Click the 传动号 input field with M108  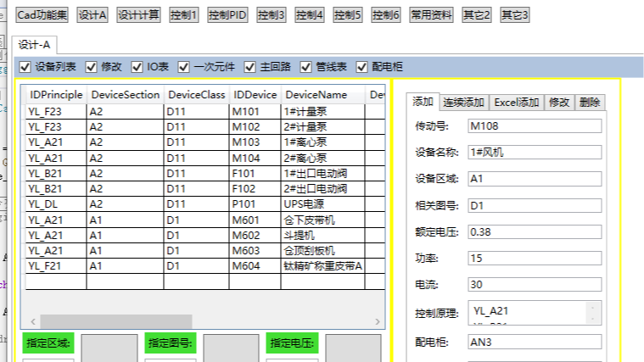(535, 126)
